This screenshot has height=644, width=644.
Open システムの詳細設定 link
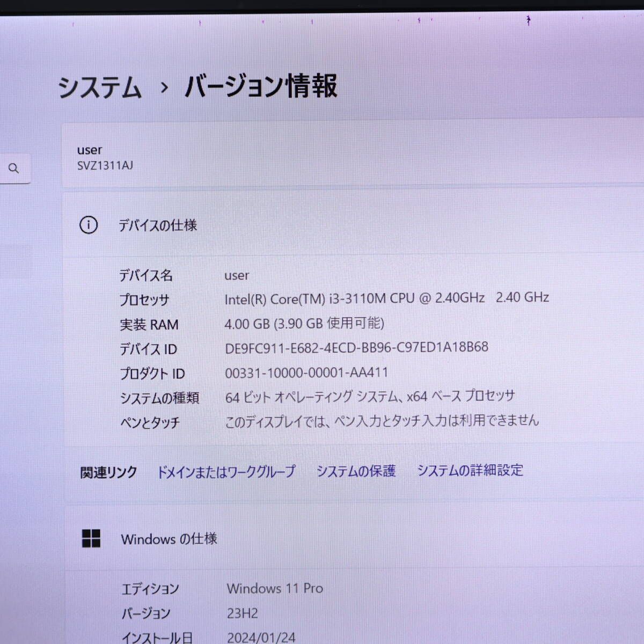[470, 470]
